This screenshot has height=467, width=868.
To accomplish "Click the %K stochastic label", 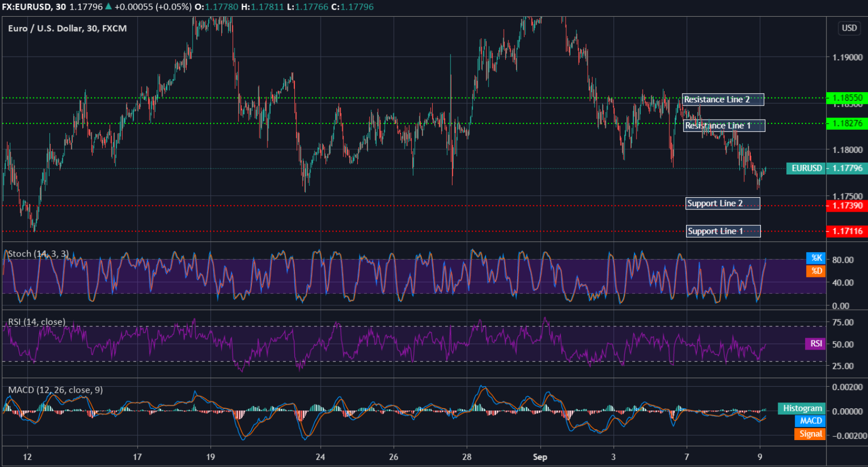I will tap(816, 258).
